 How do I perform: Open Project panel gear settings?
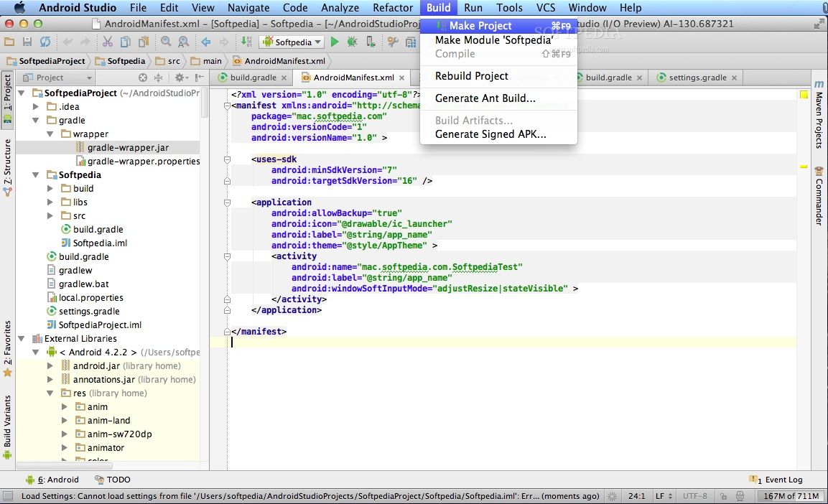click(x=181, y=78)
